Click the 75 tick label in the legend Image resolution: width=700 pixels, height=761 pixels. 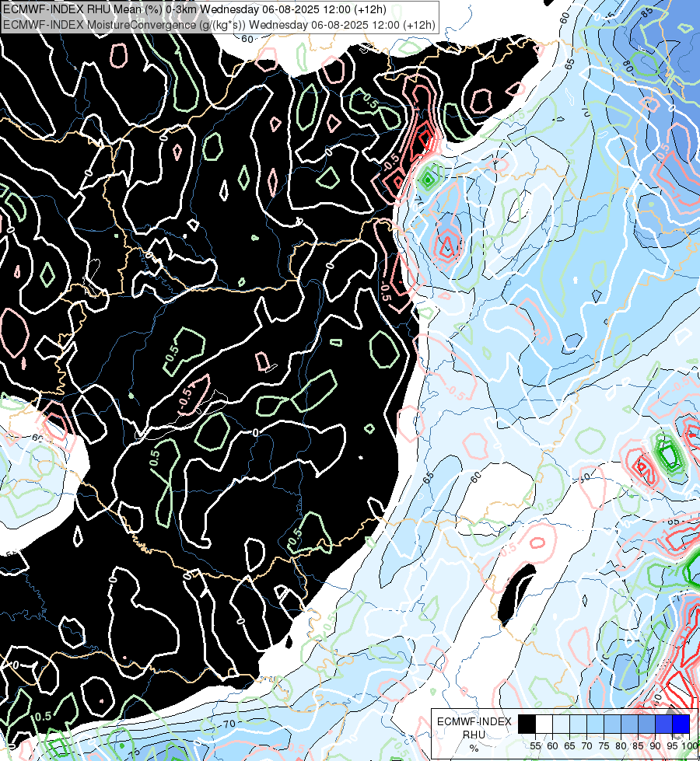604,746
